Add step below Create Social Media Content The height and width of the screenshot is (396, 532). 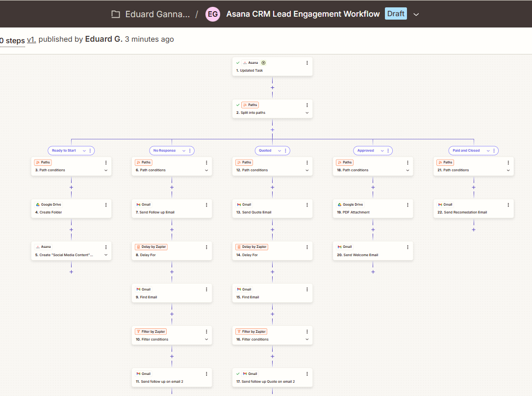tap(71, 272)
